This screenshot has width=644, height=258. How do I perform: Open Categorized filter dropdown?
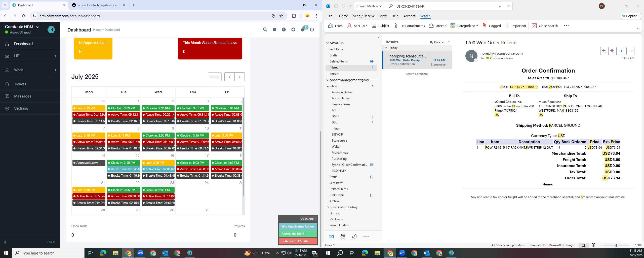(x=464, y=26)
